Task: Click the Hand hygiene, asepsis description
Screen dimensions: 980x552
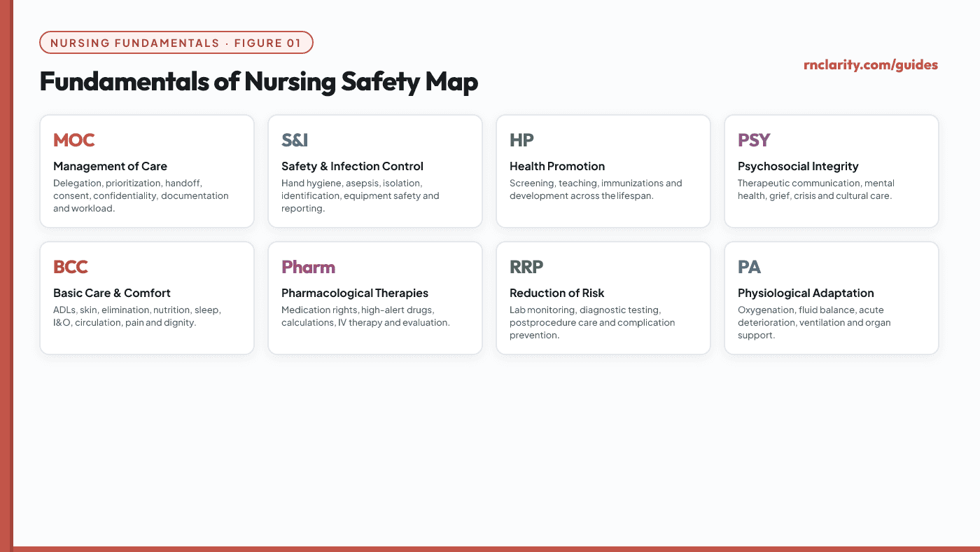Action: (360, 195)
